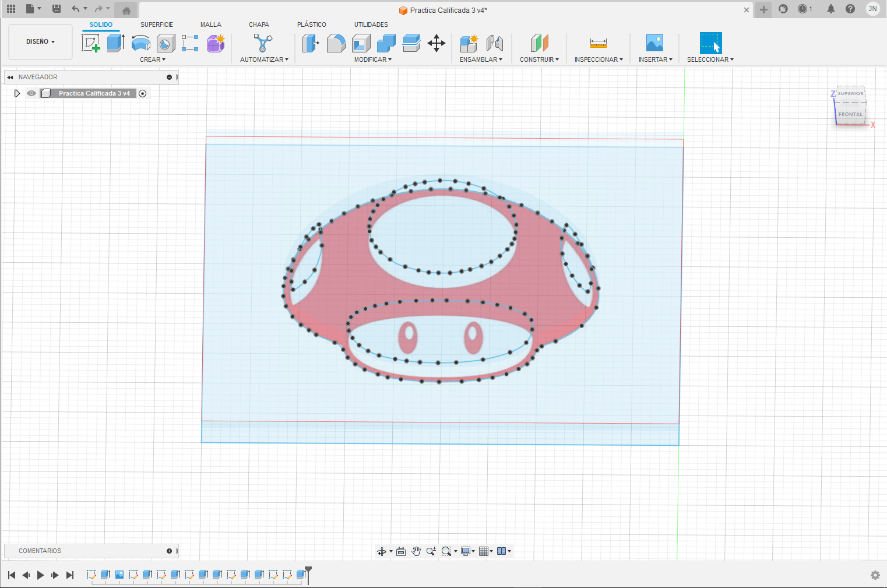This screenshot has height=588, width=887.
Task: Jump to the end of the timeline
Action: tap(70, 575)
